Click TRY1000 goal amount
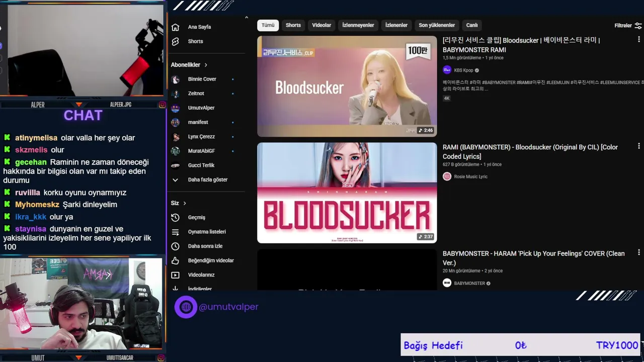The width and height of the screenshot is (644, 362). [x=617, y=345]
